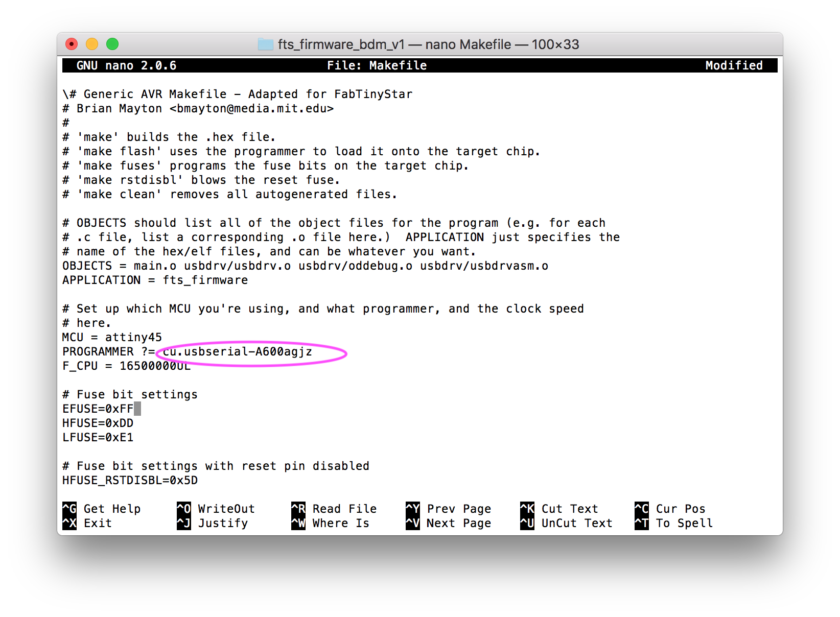Click the 'Modified' status in the header
840x617 pixels.
[x=734, y=65]
